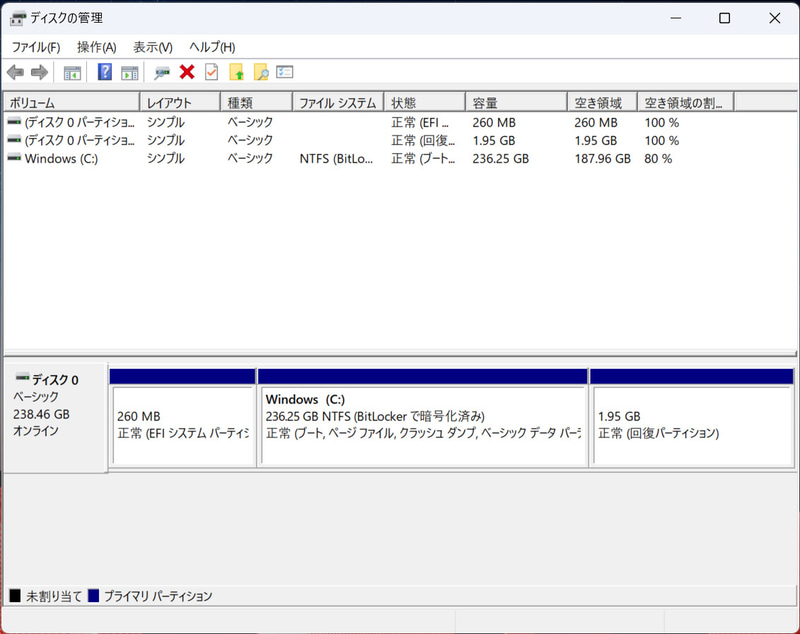Click the 1.95 GB capacity cell in the list
This screenshot has height=634, width=800.
[x=494, y=140]
